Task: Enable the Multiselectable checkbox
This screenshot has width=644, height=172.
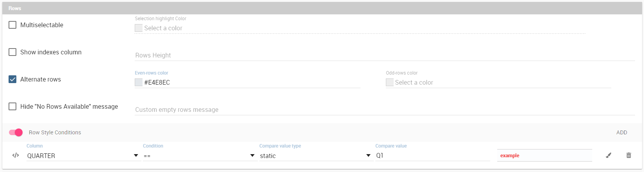Action: pos(12,25)
